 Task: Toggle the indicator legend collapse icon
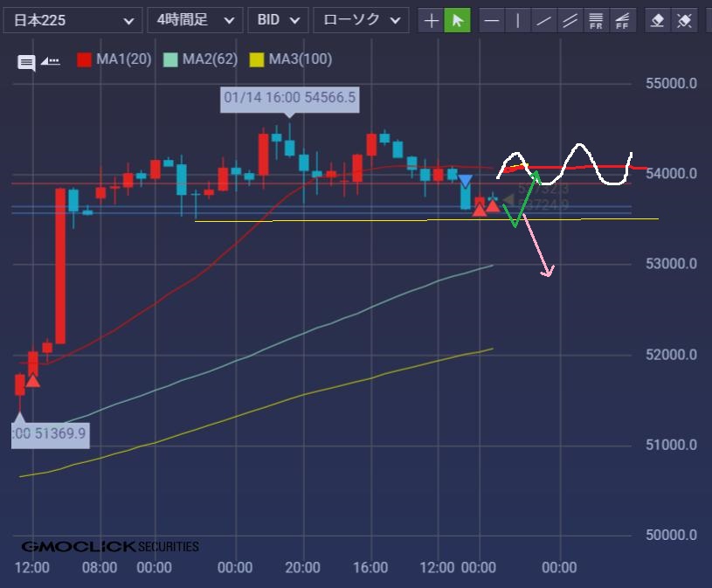pos(50,61)
